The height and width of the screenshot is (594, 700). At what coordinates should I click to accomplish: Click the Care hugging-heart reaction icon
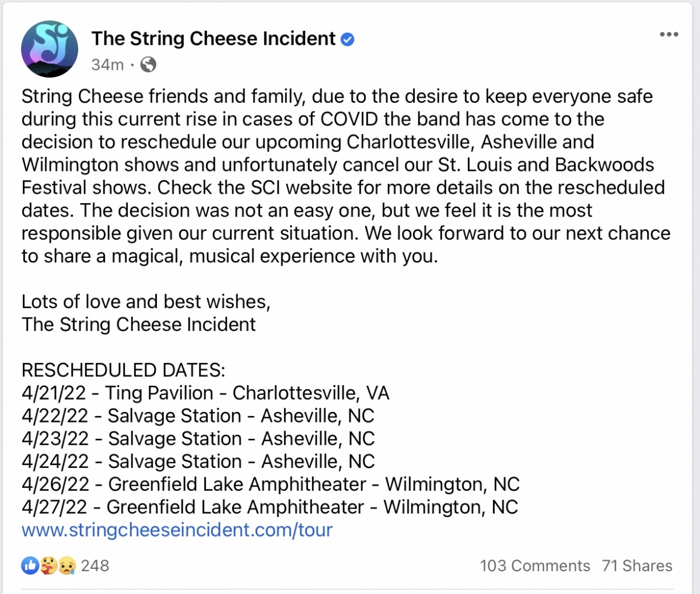(48, 565)
